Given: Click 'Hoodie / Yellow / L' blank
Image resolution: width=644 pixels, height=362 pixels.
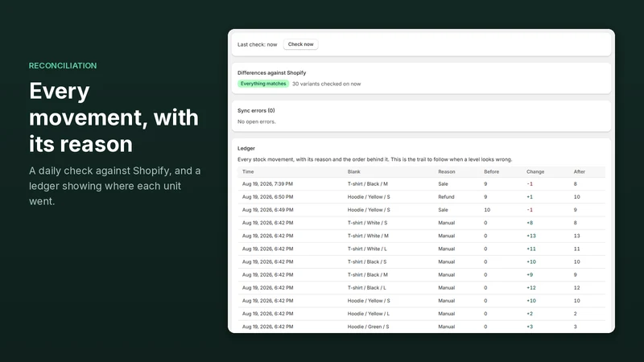Looking at the screenshot, I should pyautogui.click(x=369, y=314).
